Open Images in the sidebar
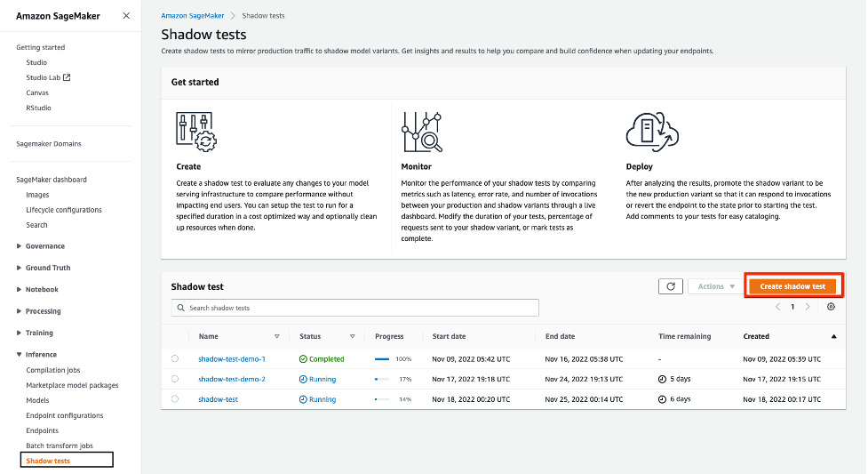 [37, 195]
